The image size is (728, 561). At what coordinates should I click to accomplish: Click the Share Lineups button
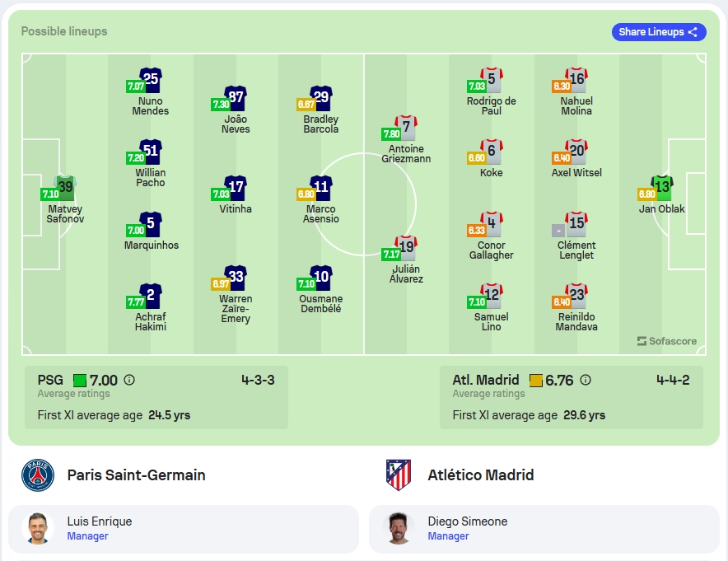pos(658,32)
